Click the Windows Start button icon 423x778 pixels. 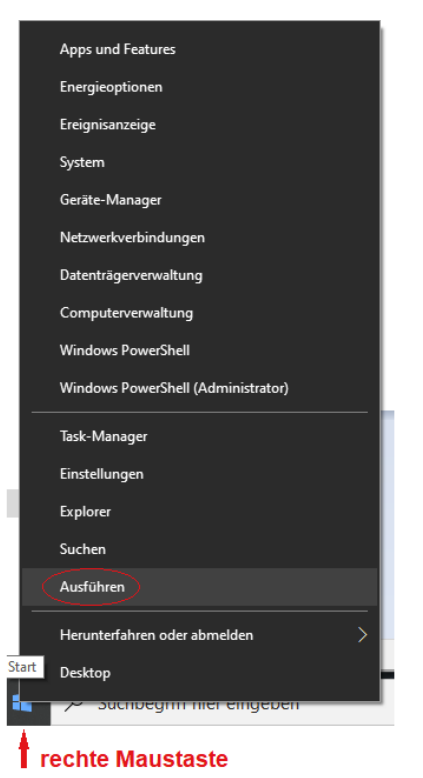[22, 705]
